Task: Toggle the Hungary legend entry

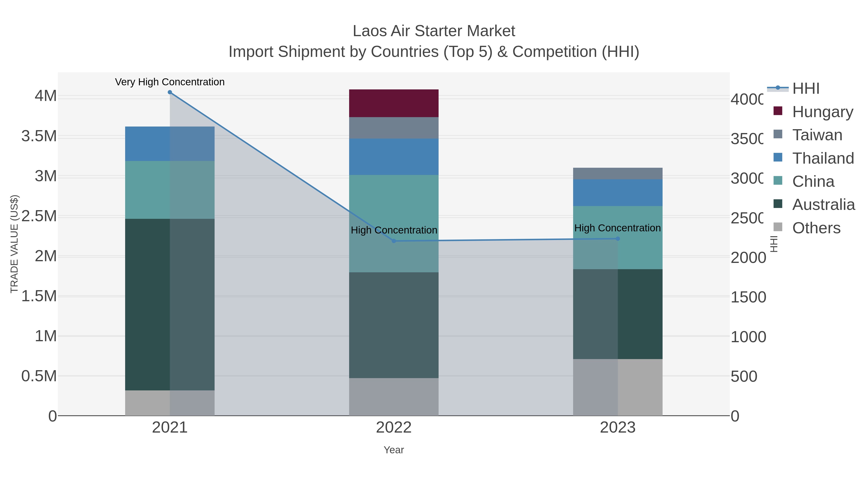Action: pyautogui.click(x=814, y=112)
